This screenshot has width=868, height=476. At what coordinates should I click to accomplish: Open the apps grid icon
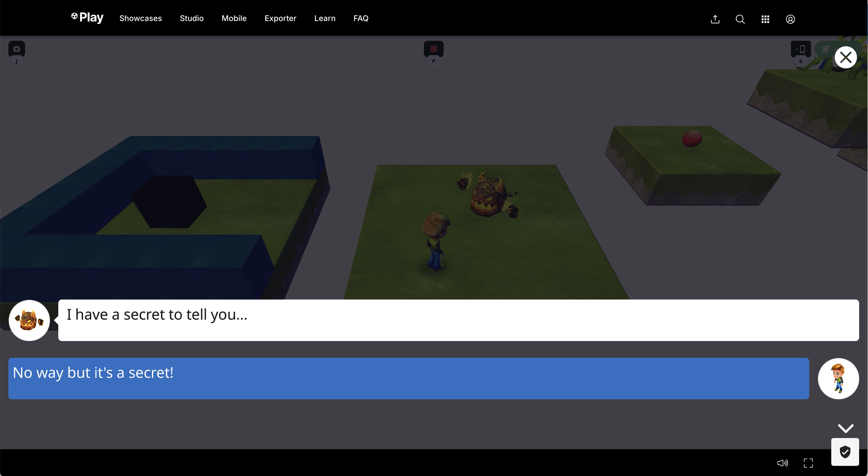point(765,19)
